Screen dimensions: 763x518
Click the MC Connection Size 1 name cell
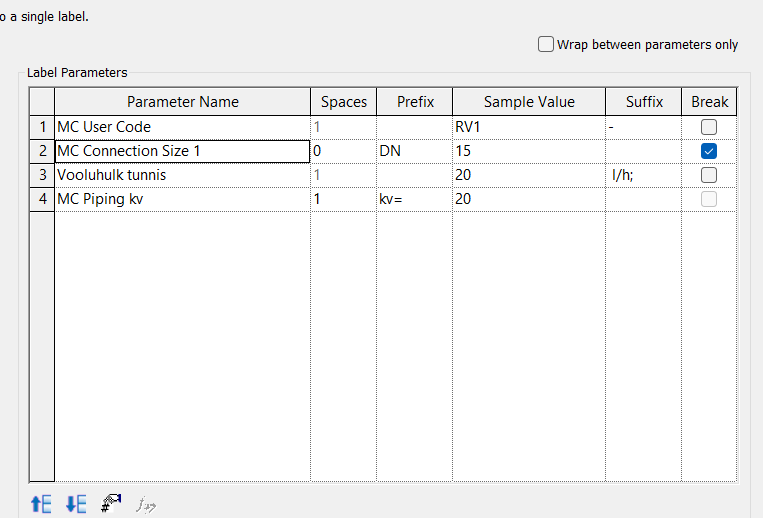point(182,151)
